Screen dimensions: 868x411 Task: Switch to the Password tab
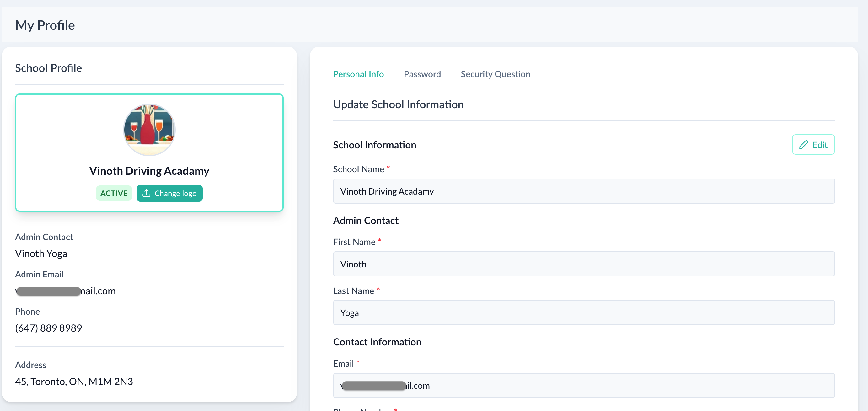click(422, 74)
